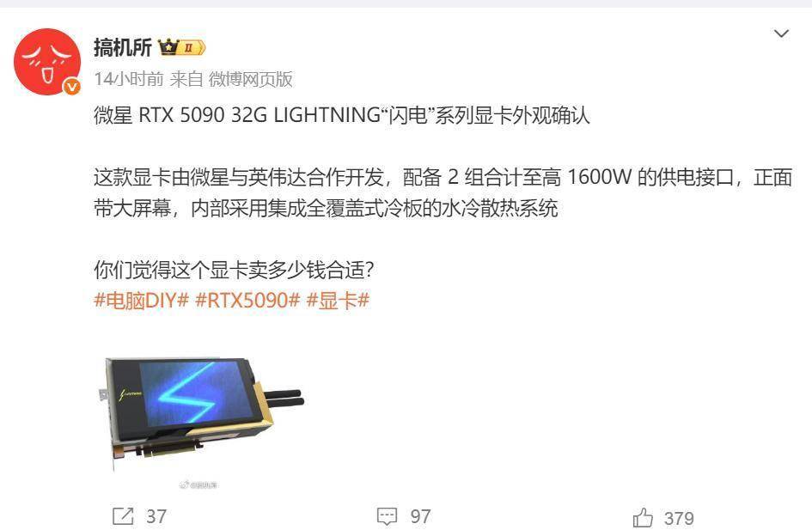
Task: Click the 14小时前 timestamp
Action: (x=128, y=79)
